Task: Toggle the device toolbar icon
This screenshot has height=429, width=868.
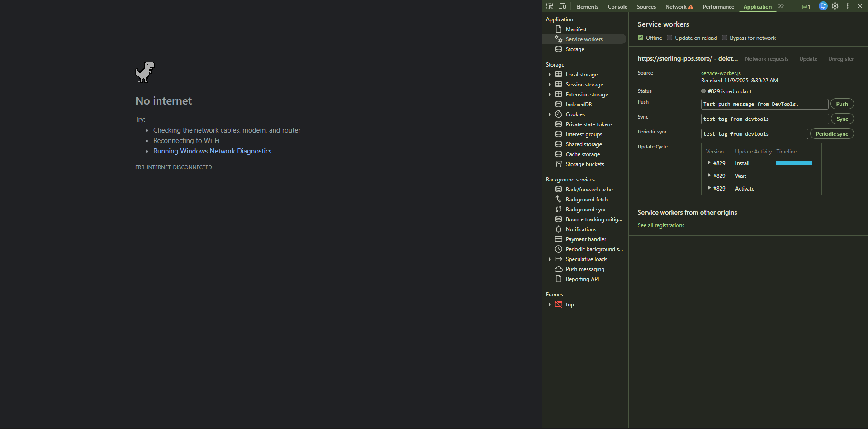Action: (562, 6)
